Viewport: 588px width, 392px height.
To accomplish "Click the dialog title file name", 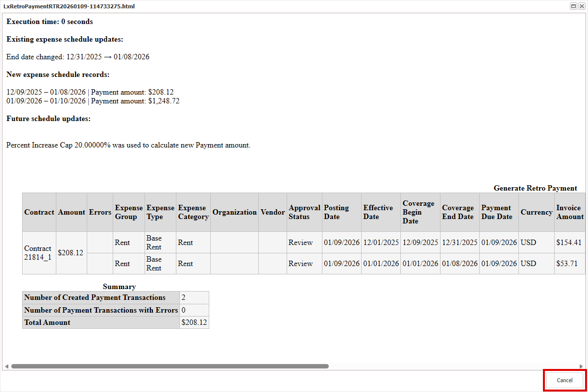I will click(69, 6).
